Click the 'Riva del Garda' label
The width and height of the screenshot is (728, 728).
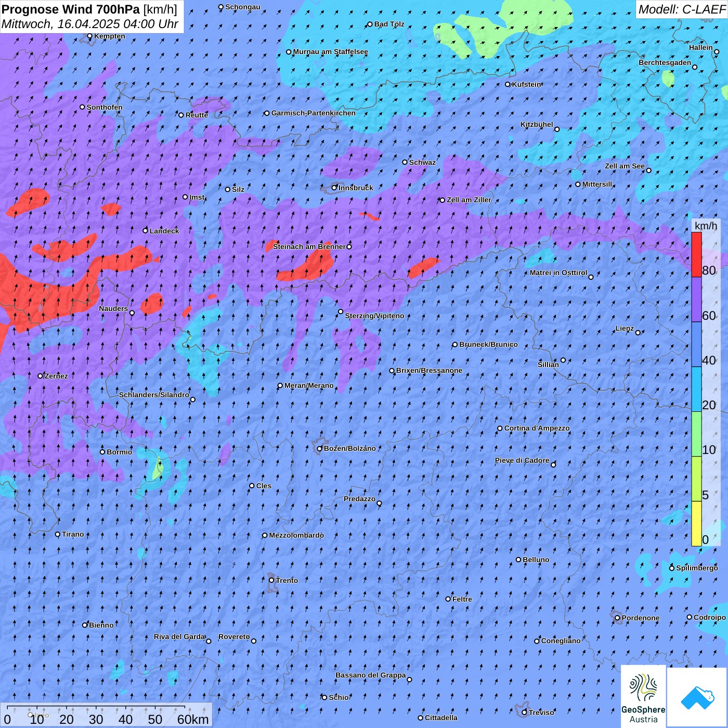tap(179, 636)
